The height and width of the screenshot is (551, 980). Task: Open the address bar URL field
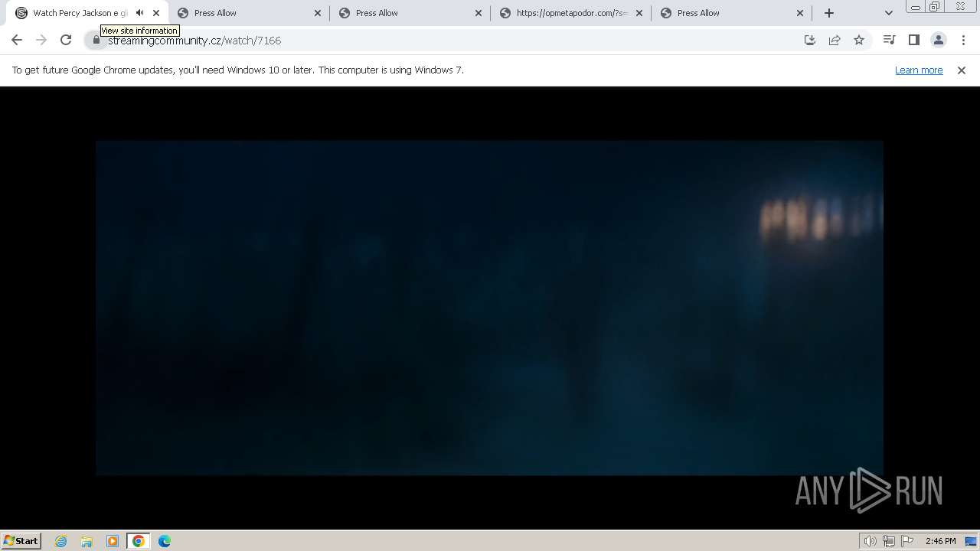[452, 40]
